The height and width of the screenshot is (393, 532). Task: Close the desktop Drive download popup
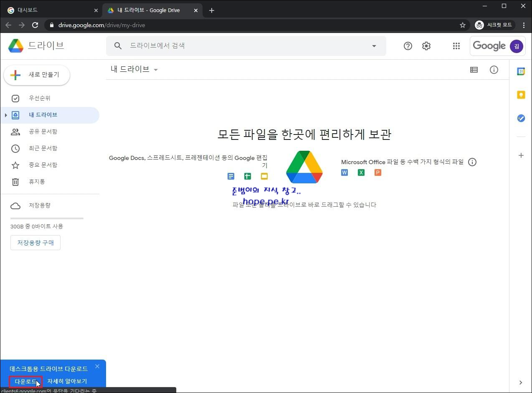[97, 366]
